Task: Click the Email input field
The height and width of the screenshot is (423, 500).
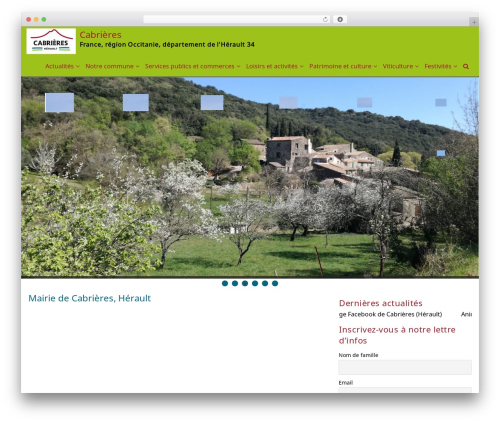Action: [405, 390]
